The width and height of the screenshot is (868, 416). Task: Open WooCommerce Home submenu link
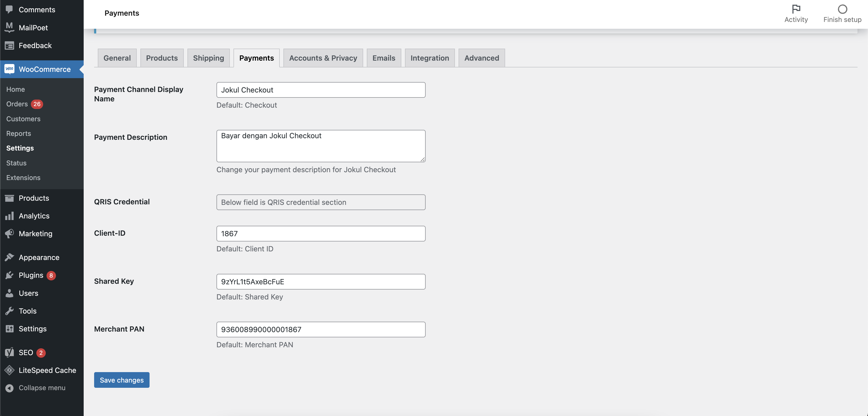pos(15,89)
